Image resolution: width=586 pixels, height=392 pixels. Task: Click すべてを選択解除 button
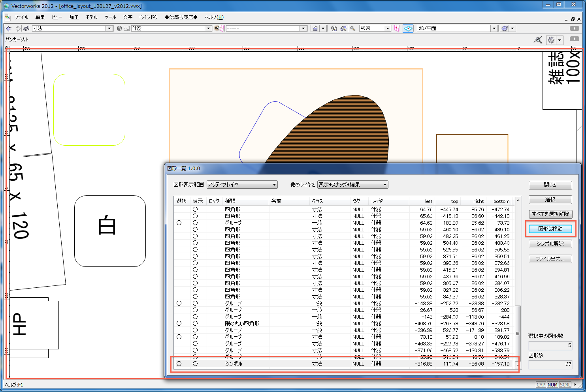point(550,214)
